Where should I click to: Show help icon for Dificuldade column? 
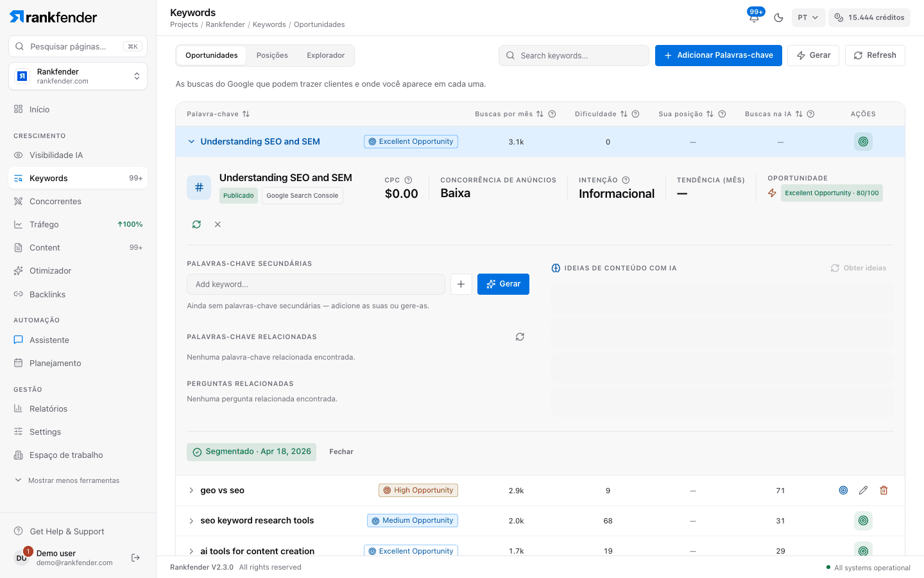(x=635, y=114)
